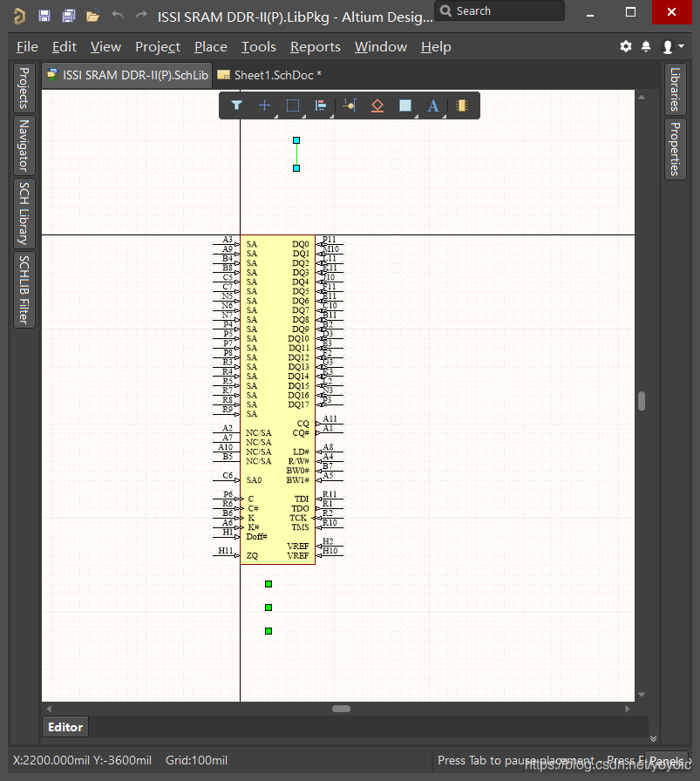Viewport: 700px width, 781px height.
Task: Click the Add Component Part tool
Action: pos(462,105)
